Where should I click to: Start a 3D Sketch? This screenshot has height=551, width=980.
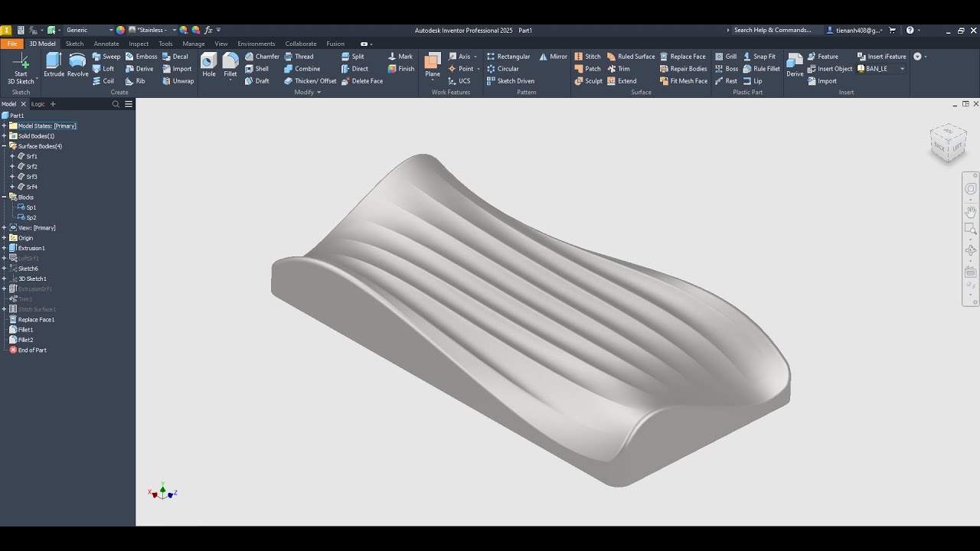point(21,69)
